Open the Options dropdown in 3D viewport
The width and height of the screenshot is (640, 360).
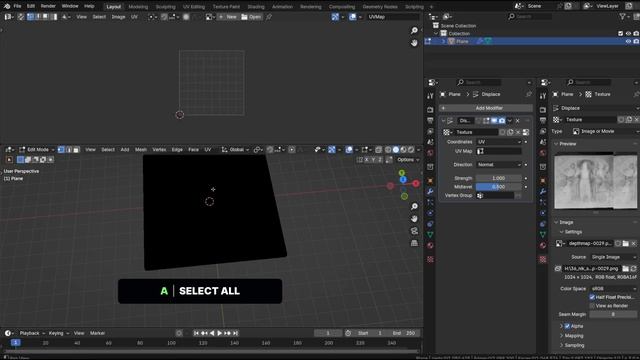pyautogui.click(x=408, y=160)
